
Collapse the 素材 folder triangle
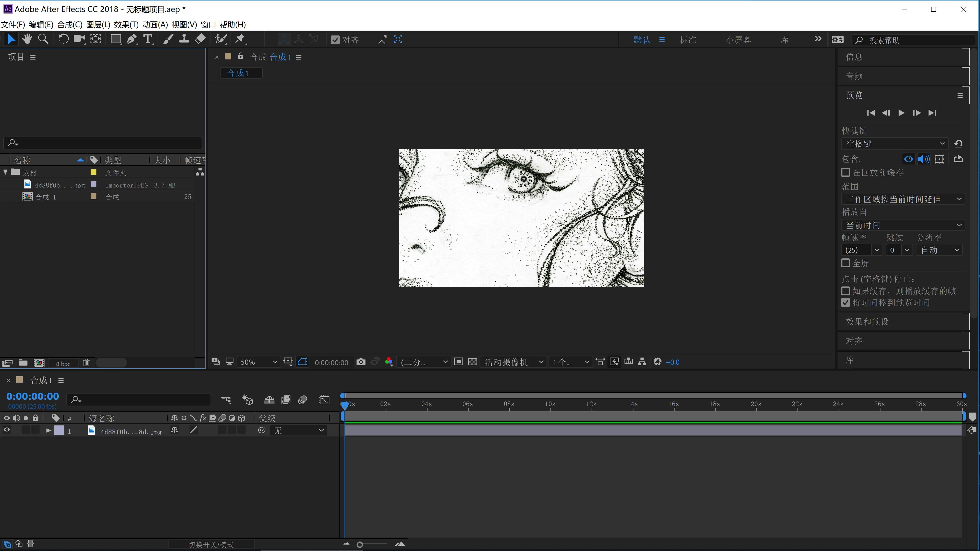pyautogui.click(x=5, y=172)
